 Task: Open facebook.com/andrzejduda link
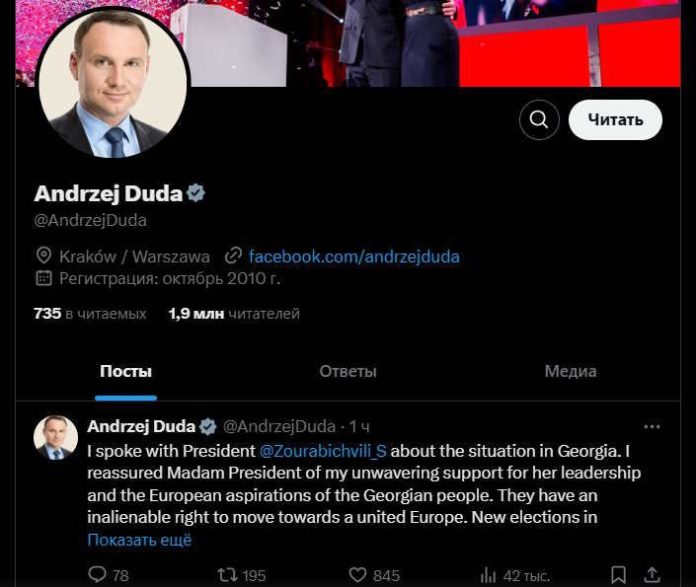pyautogui.click(x=354, y=256)
